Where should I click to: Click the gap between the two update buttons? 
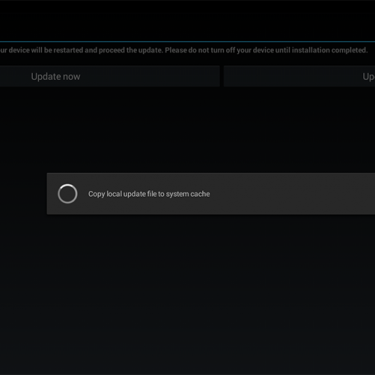pyautogui.click(x=222, y=76)
